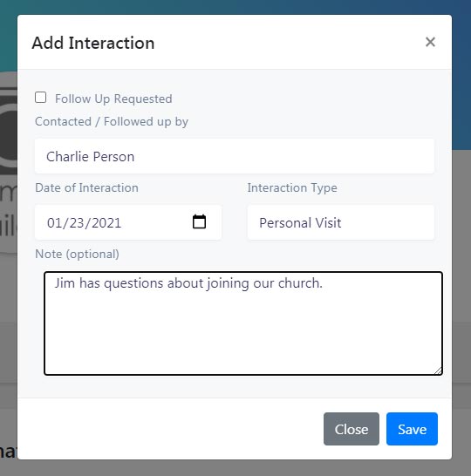Screen dimensions: 471x476
Task: Grab the note textarea resize handle
Action: (438, 371)
